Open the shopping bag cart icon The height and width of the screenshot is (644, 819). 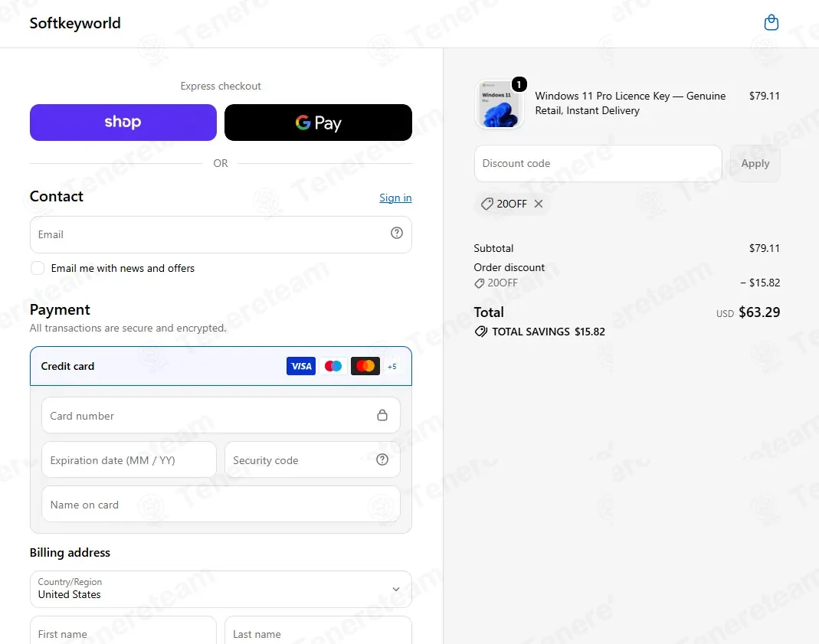click(771, 23)
